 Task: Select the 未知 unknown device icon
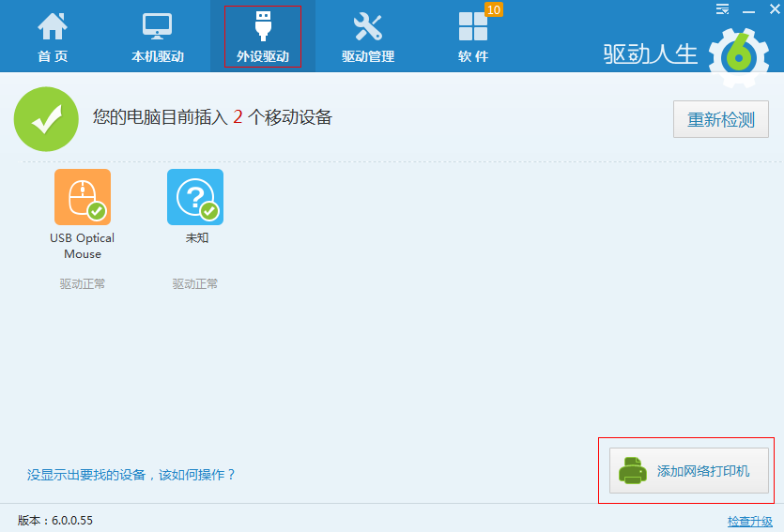[195, 197]
